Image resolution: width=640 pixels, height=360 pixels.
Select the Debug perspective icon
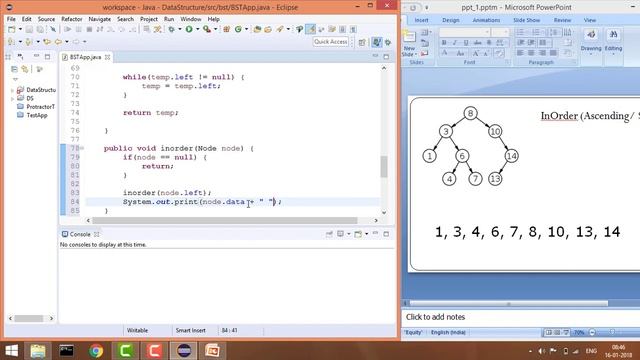[x=388, y=42]
